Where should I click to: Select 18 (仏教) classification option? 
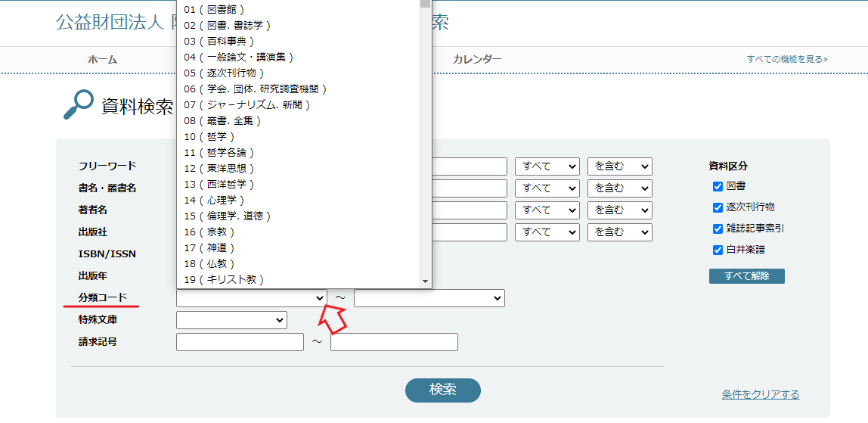pos(209,264)
